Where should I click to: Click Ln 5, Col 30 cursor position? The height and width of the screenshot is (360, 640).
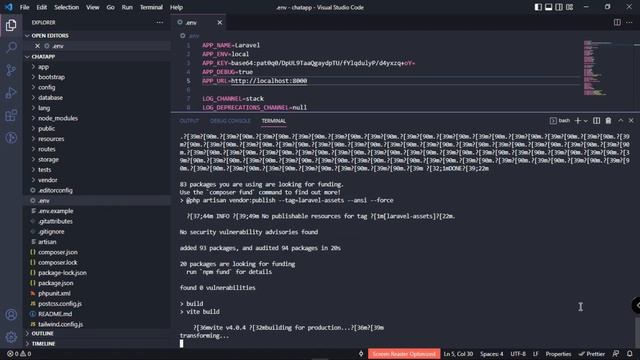tap(458, 354)
